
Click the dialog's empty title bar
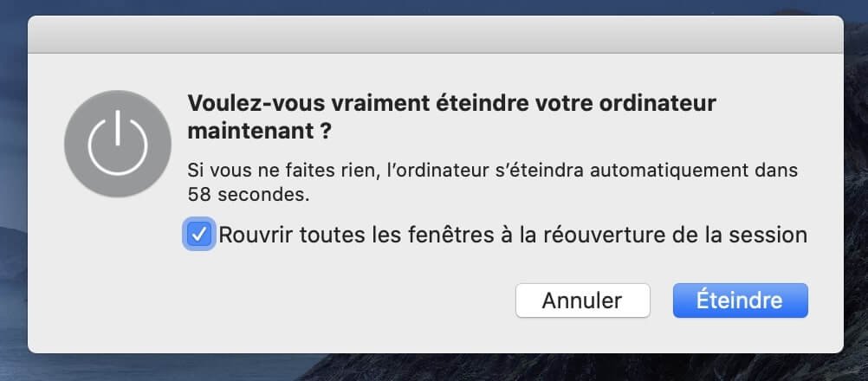pos(435,35)
